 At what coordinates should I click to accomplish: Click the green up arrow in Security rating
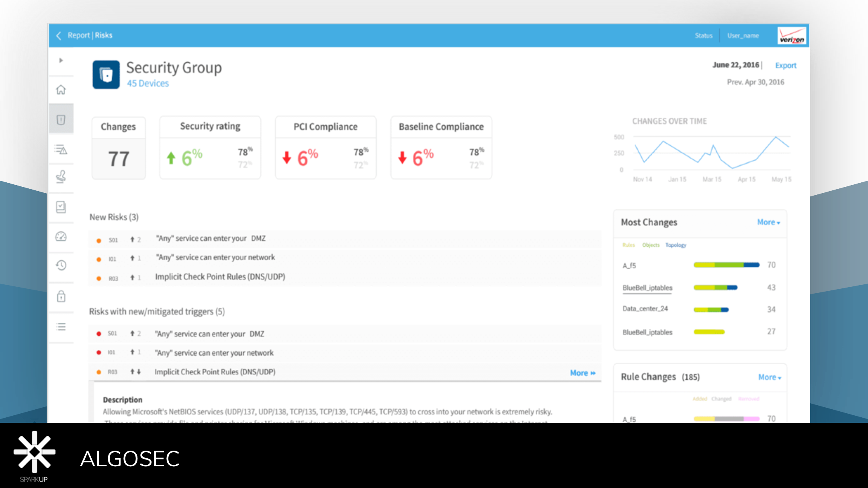pos(171,158)
